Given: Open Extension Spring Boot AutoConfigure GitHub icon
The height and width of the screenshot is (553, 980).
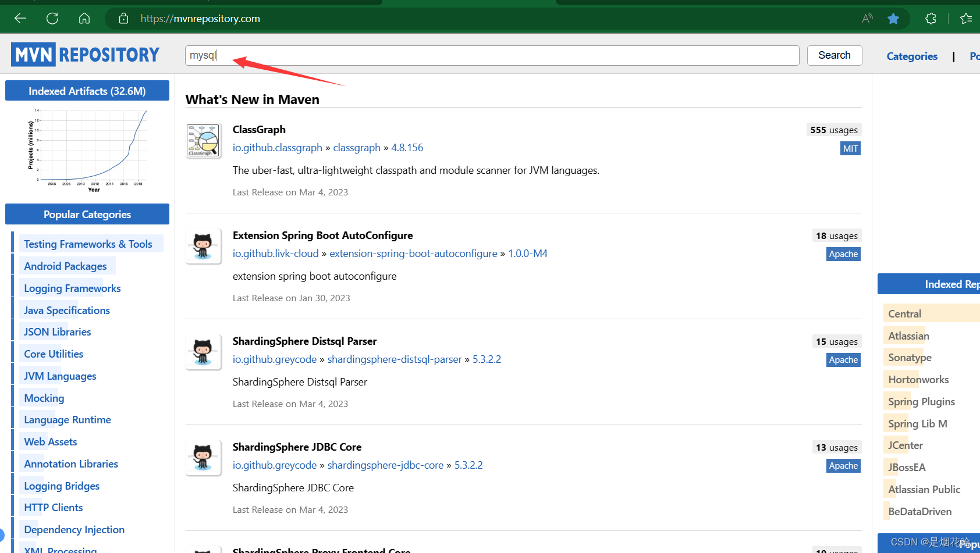Looking at the screenshot, I should coord(203,247).
